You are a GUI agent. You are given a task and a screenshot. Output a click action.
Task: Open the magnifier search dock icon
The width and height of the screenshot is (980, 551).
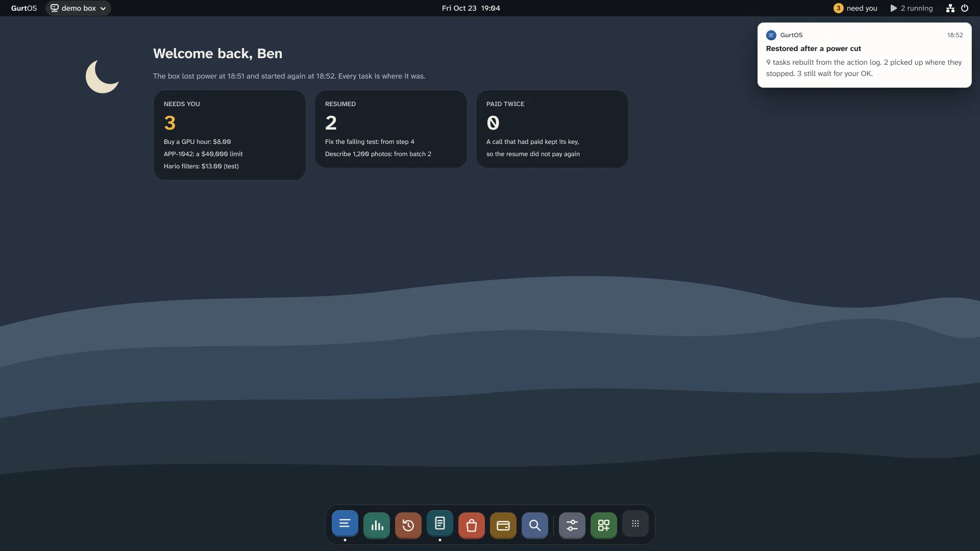coord(535,525)
